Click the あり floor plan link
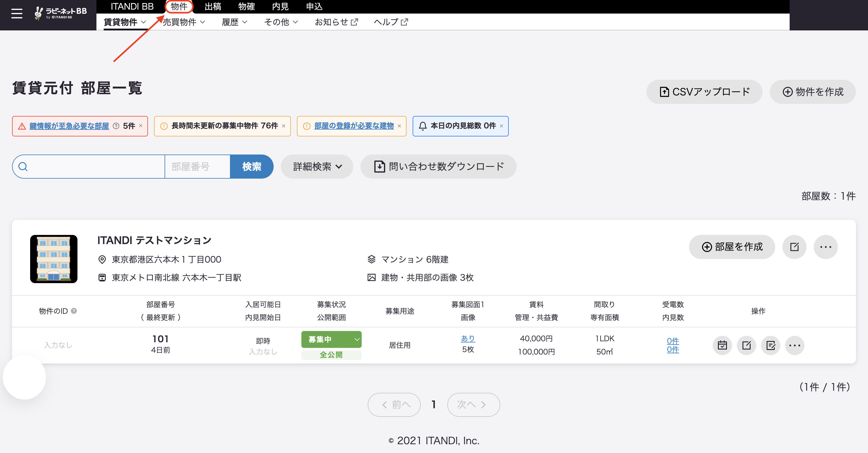 coord(468,339)
